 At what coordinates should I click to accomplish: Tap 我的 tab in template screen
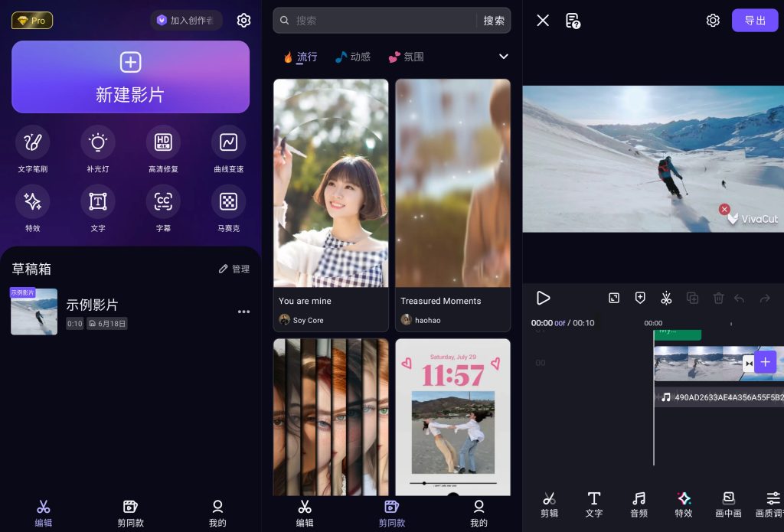click(x=479, y=514)
